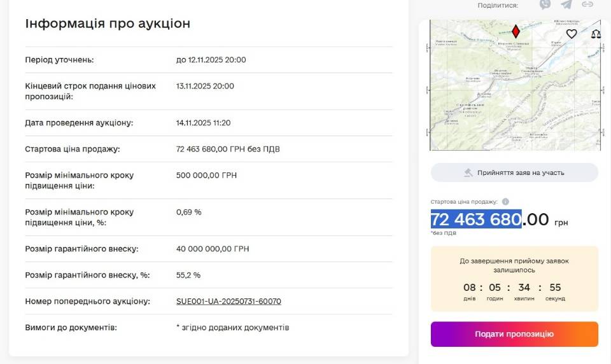Screen dimensions: 611x364
Task: Click the countdown timer days value
Action: point(469,288)
